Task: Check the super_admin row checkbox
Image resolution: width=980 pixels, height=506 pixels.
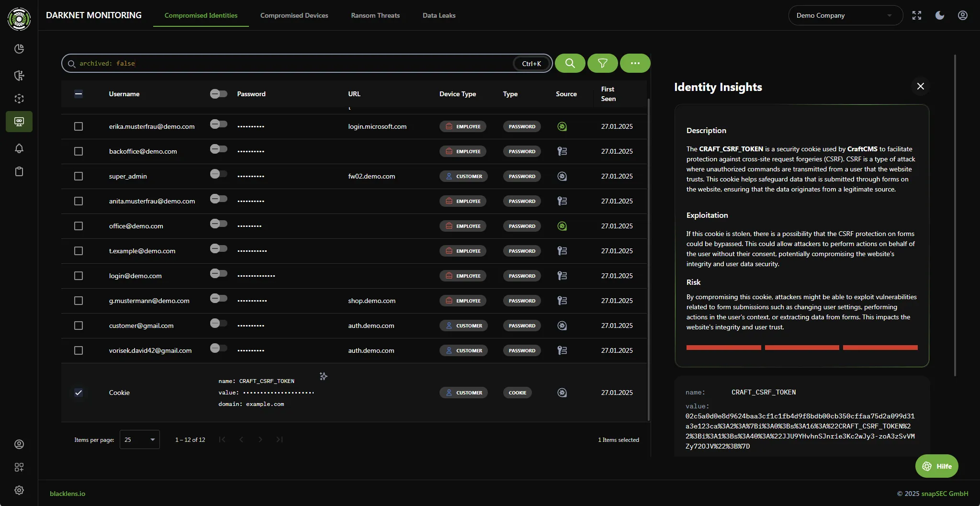Action: [x=79, y=176]
